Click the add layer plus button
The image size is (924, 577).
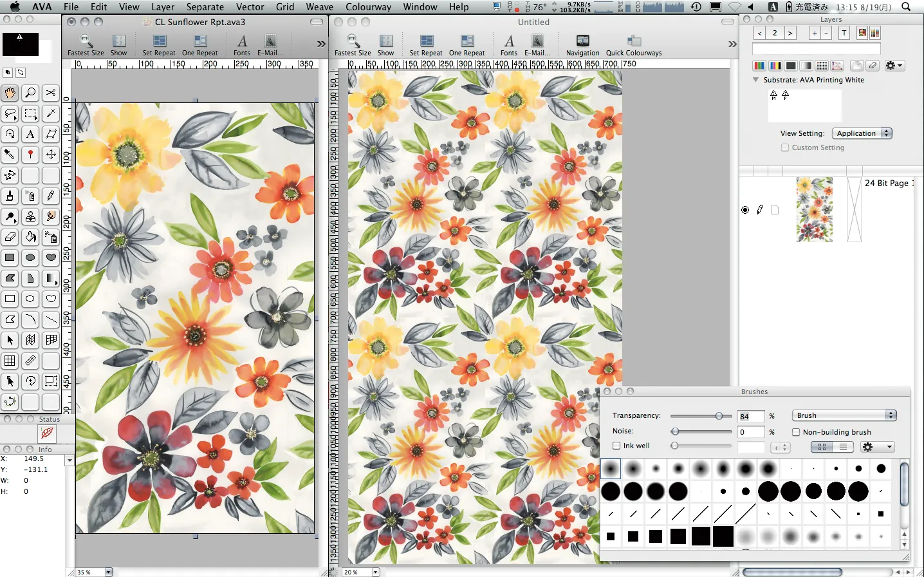[815, 33]
